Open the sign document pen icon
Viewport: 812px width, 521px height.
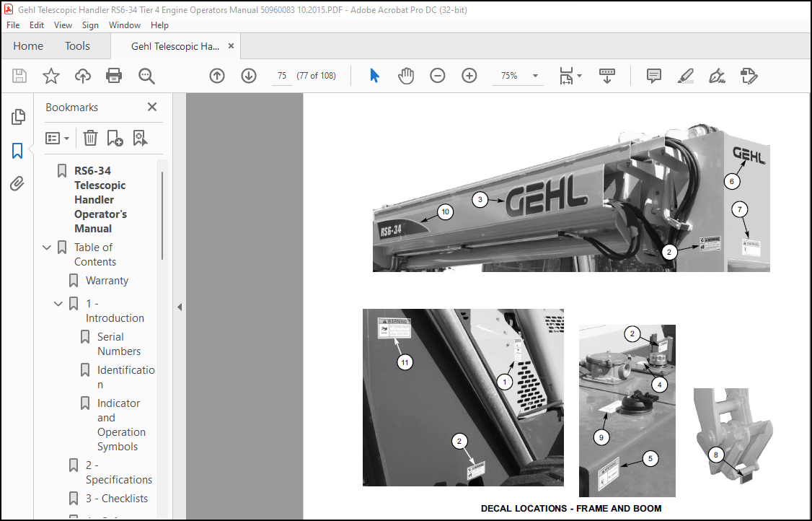point(718,76)
